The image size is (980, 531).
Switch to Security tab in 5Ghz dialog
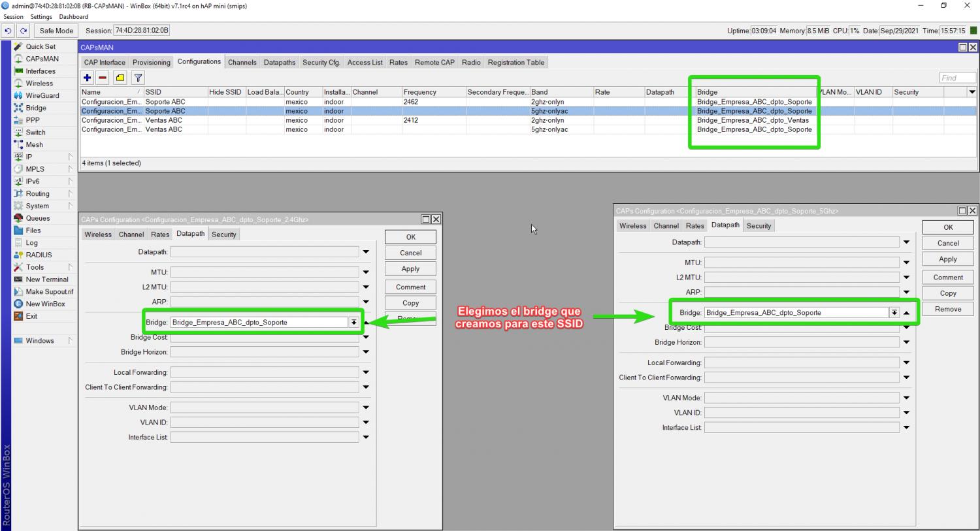(x=759, y=226)
